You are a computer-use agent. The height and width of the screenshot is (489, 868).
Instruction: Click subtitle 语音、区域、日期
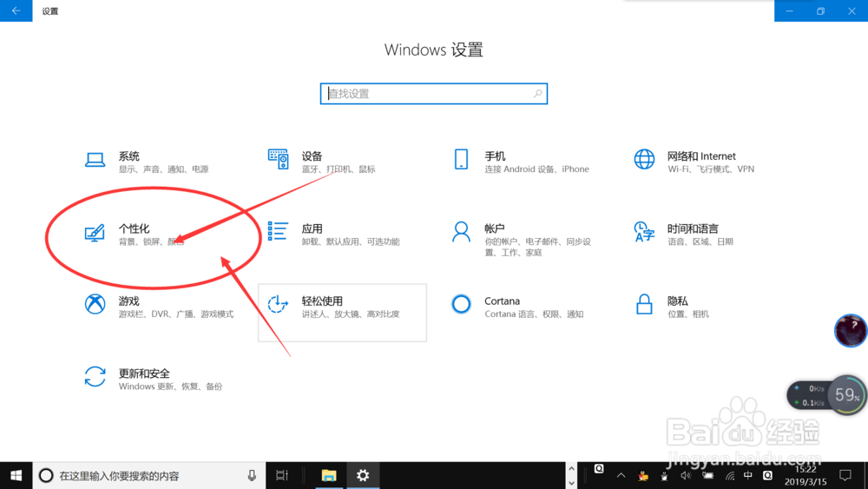click(x=700, y=242)
